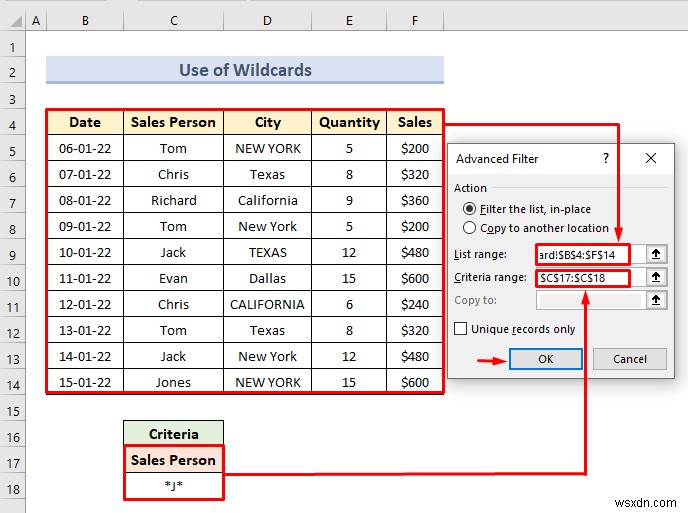Select the Evan cell
The image size is (688, 513).
[x=173, y=278]
